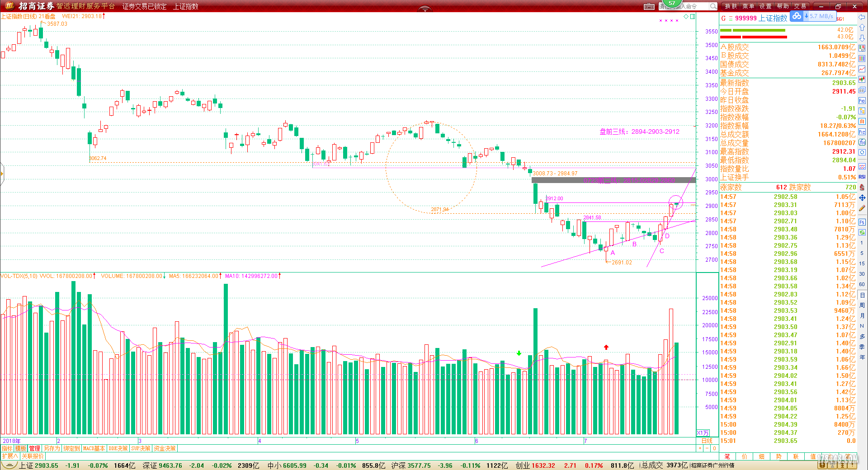
Task: Click the up arrow (previous stock) icon
Action: coord(862,28)
